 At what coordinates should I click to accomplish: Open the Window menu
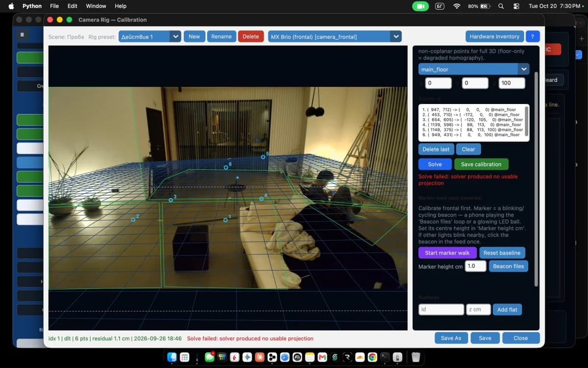pyautogui.click(x=96, y=6)
